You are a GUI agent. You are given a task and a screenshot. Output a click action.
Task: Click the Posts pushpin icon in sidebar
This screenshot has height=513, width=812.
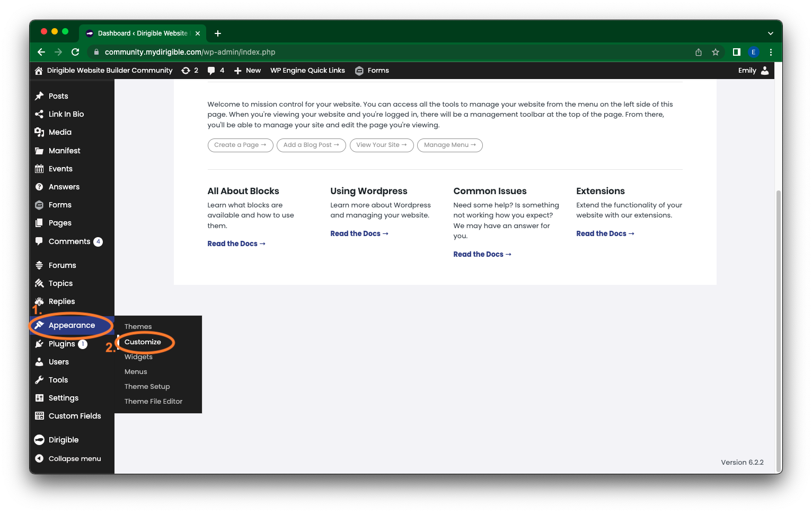pos(39,96)
